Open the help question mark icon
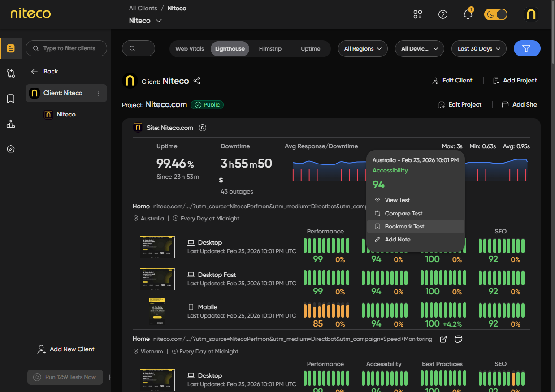The image size is (555, 392). tap(442, 14)
